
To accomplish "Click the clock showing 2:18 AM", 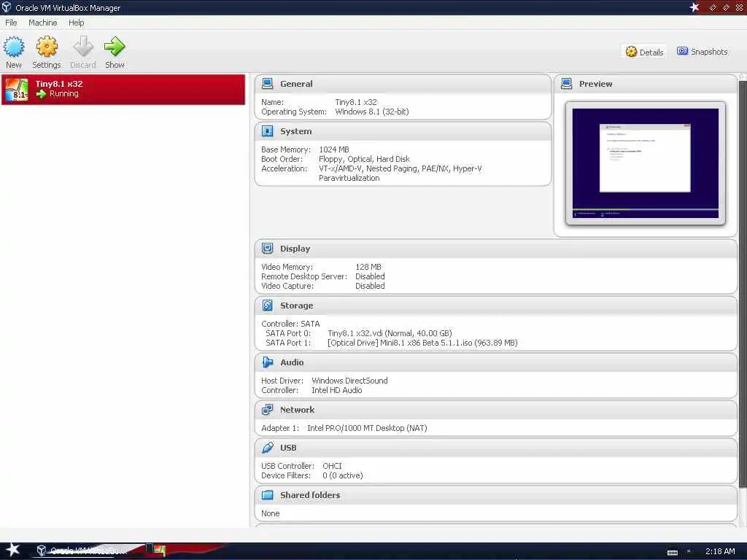I will coord(720,551).
